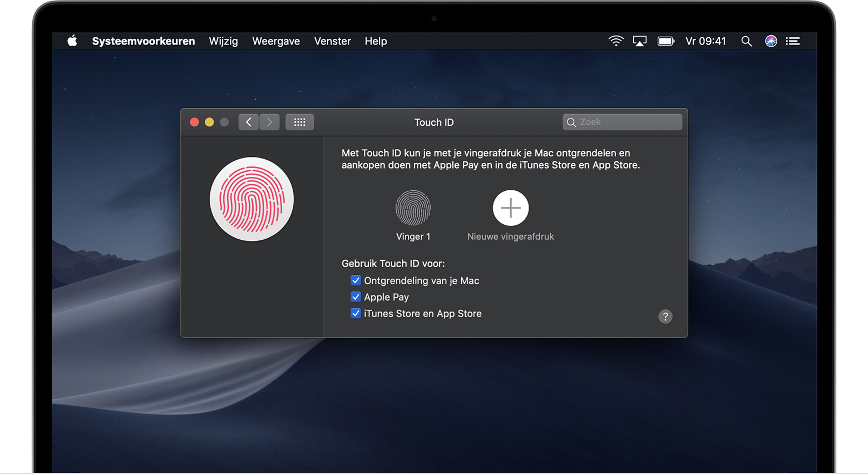This screenshot has width=868, height=474.
Task: Navigate forward with the right chevron
Action: [x=269, y=122]
